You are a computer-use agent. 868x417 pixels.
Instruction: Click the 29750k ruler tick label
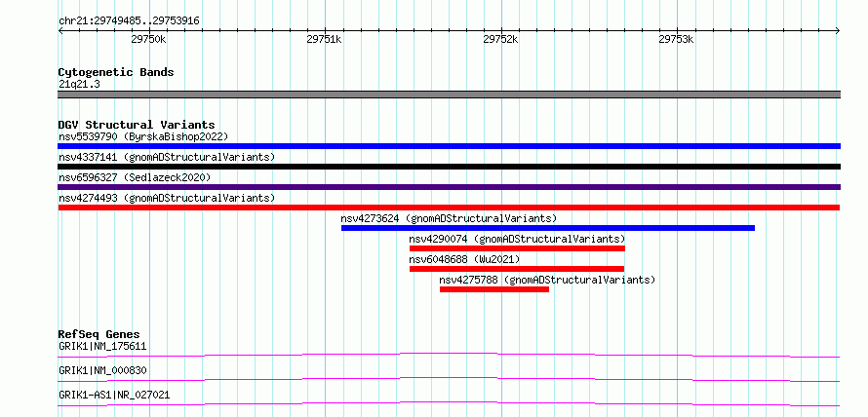coord(148,39)
